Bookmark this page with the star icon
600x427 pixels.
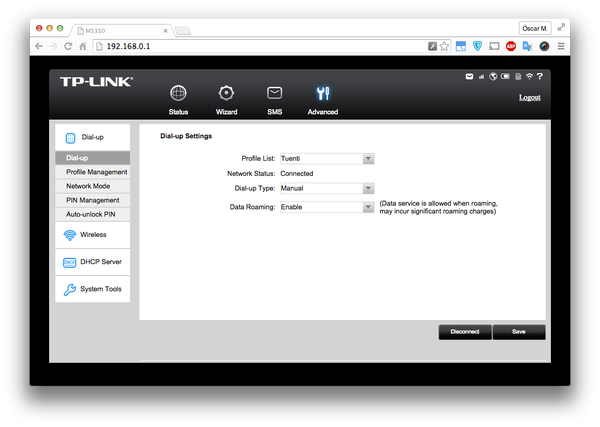tap(446, 46)
